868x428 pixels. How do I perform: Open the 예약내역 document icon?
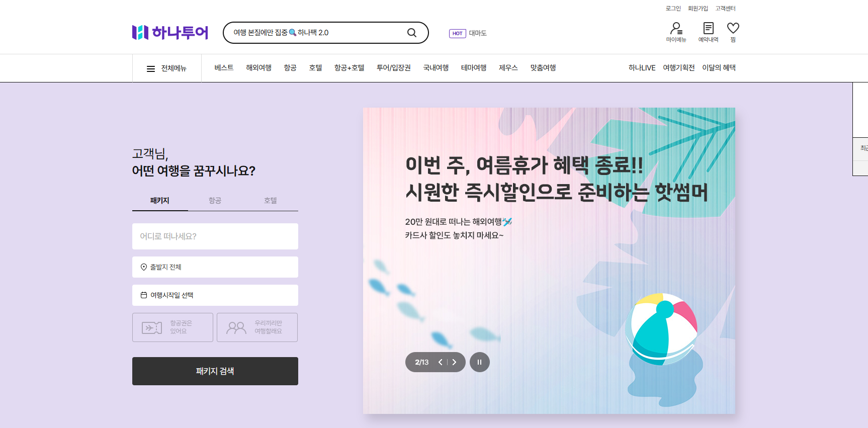[x=708, y=28]
